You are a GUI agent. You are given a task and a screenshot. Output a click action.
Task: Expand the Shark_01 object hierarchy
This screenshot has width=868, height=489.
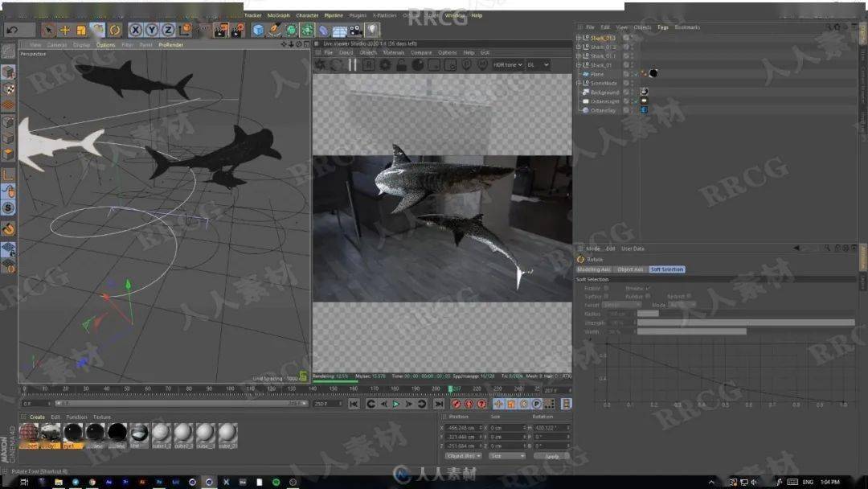click(x=579, y=65)
